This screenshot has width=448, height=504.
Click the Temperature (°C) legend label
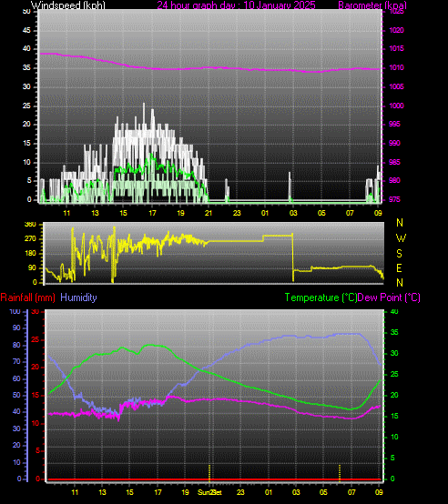pos(321,297)
